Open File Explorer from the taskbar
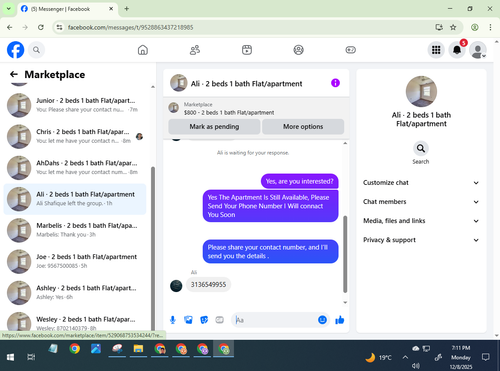 [x=138, y=349]
